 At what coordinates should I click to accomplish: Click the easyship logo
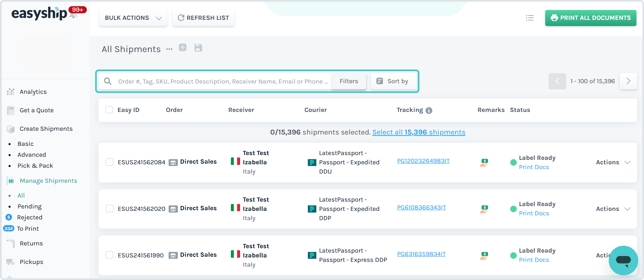point(39,13)
